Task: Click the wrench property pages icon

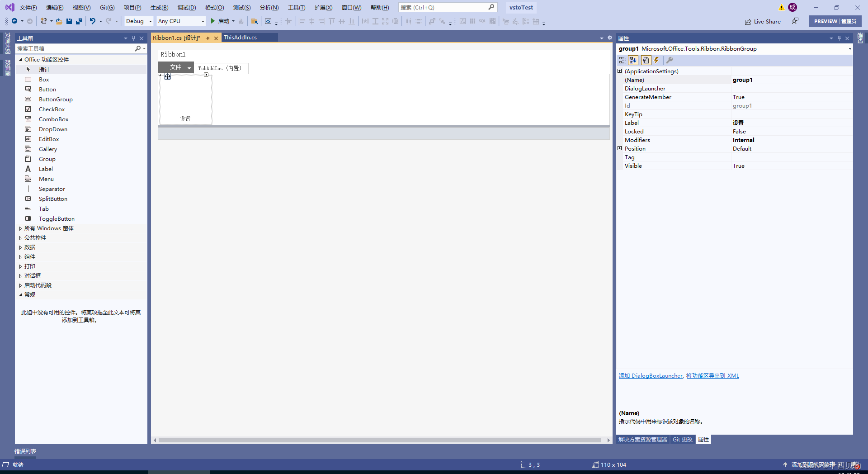Action: [670, 60]
